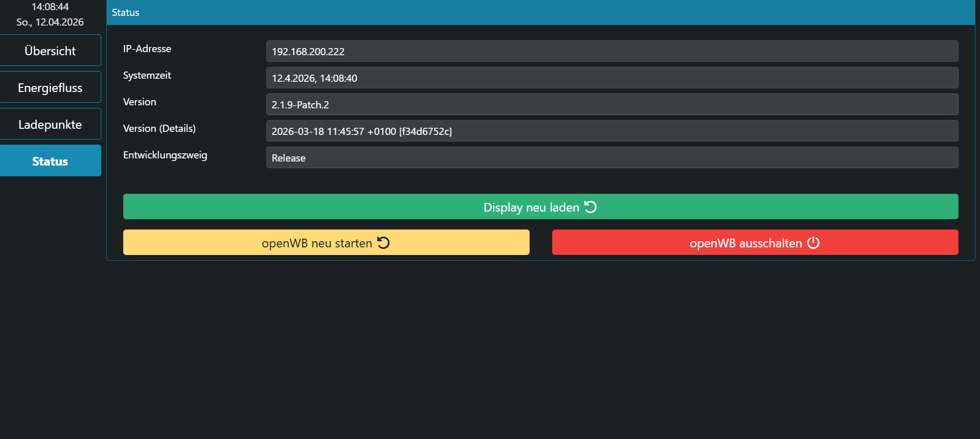Click the reload arrow icon on Display neu laden
The height and width of the screenshot is (439, 980).
pyautogui.click(x=590, y=207)
